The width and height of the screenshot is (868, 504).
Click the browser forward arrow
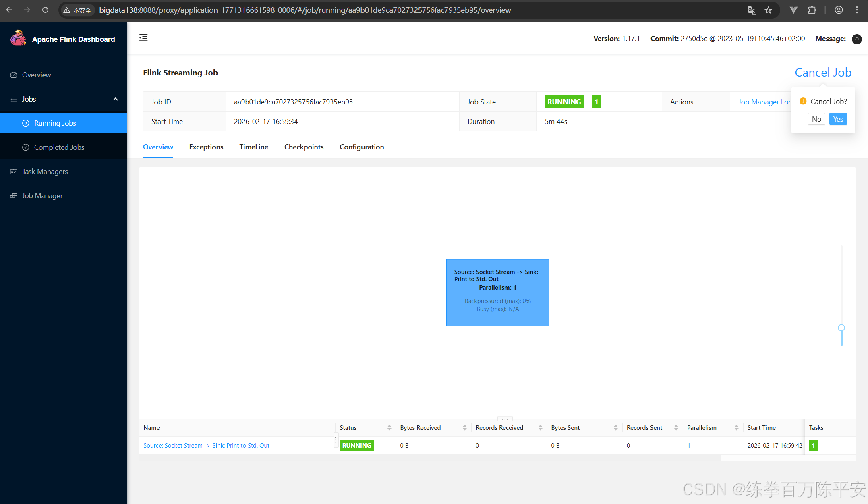[27, 10]
